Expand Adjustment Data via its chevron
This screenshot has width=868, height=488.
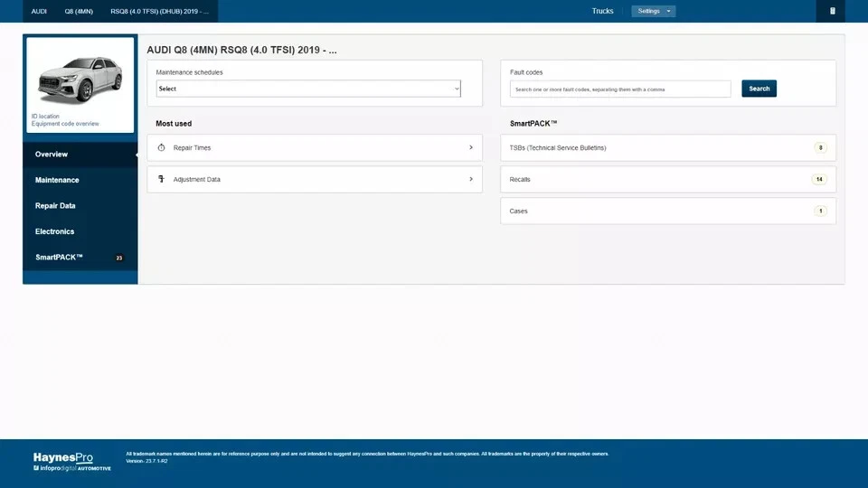471,179
